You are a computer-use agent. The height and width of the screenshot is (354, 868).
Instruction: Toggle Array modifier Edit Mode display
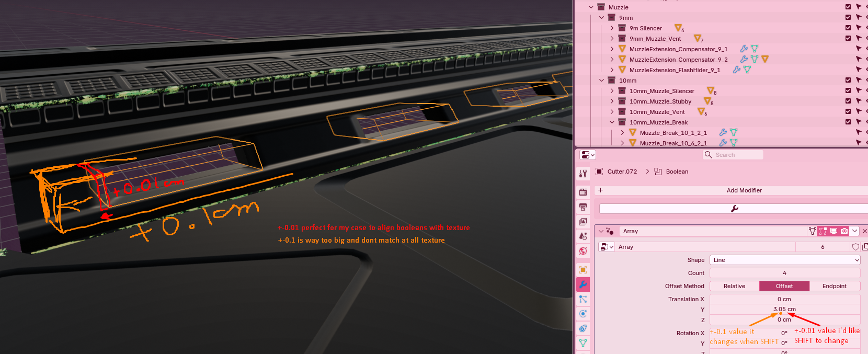pyautogui.click(x=823, y=231)
